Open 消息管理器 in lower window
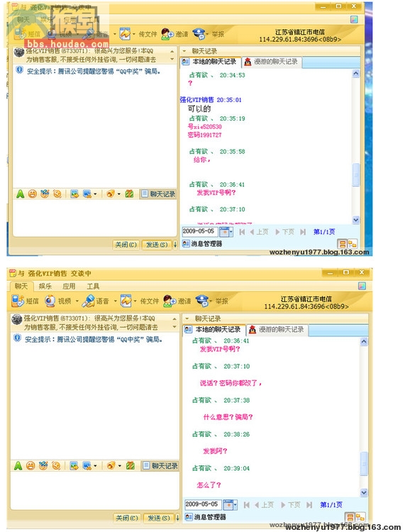405x532 pixels. pyautogui.click(x=206, y=517)
